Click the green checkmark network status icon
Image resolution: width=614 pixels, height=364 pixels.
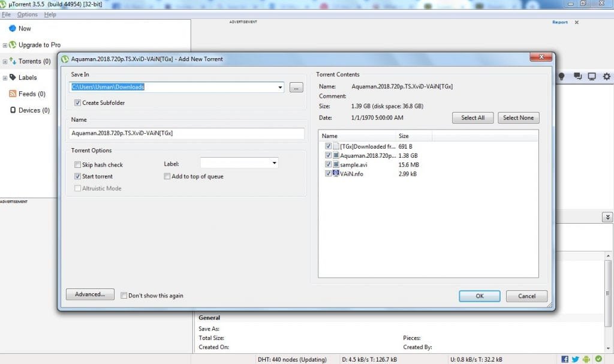point(598,359)
